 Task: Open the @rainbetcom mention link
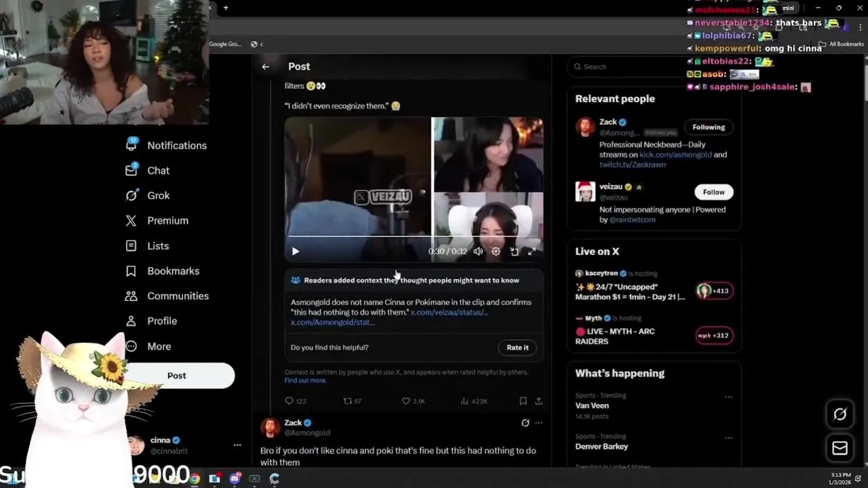(633, 220)
